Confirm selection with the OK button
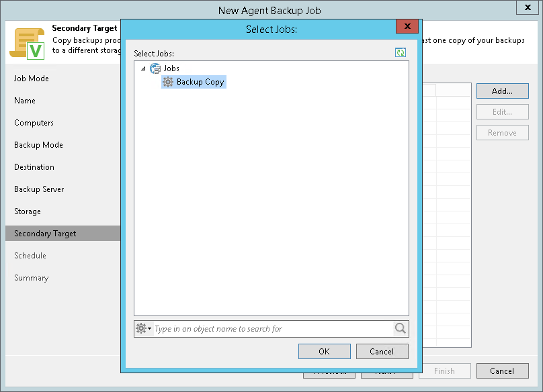 pyautogui.click(x=325, y=352)
